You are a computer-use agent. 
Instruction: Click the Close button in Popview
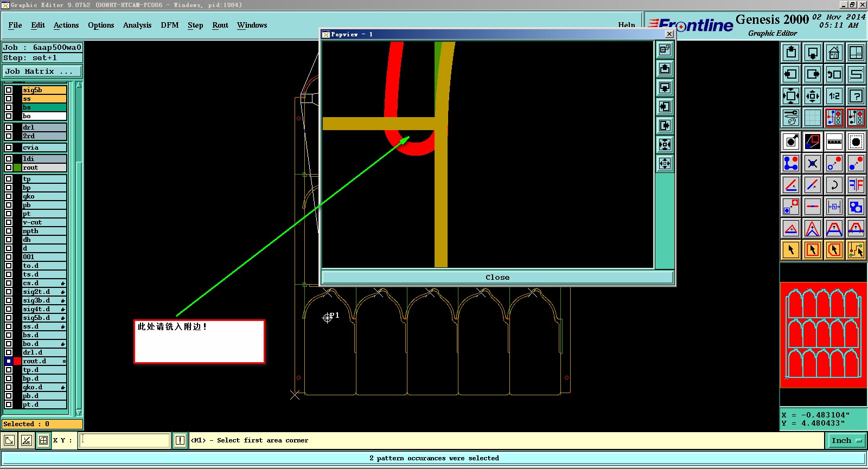point(497,277)
